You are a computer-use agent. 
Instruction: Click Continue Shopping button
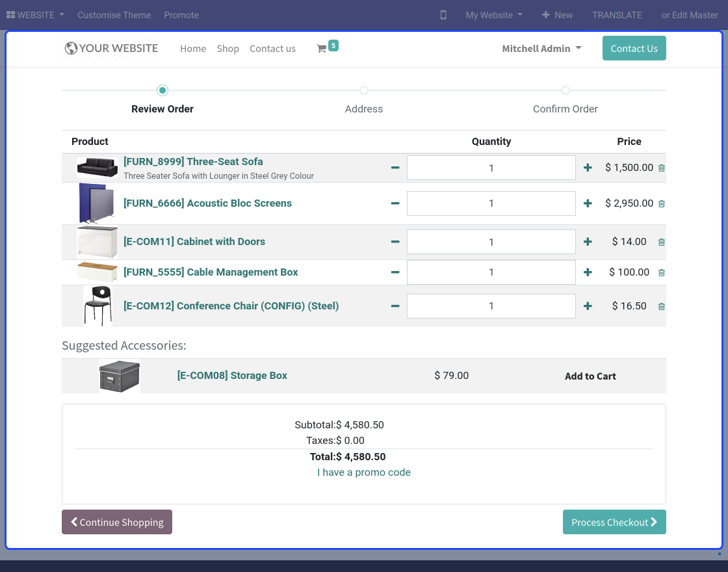(117, 522)
